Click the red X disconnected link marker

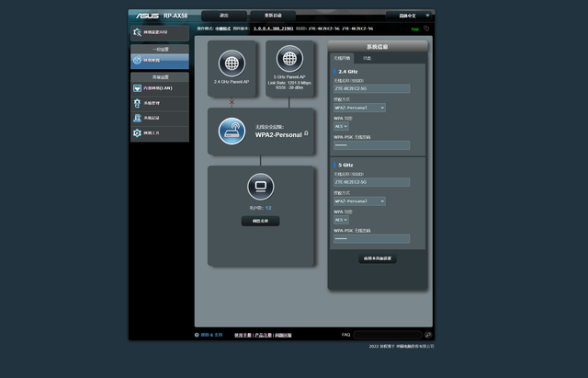[232, 102]
